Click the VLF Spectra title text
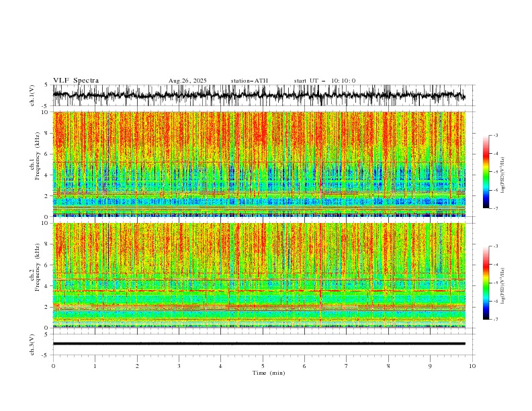 [x=76, y=81]
